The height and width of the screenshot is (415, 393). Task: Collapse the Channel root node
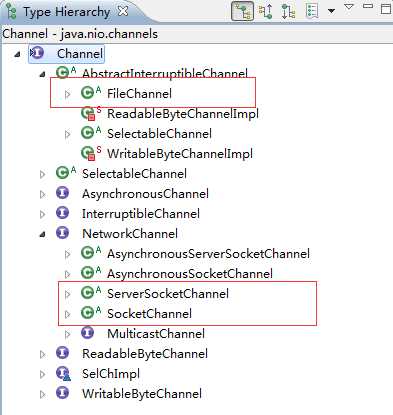click(17, 54)
